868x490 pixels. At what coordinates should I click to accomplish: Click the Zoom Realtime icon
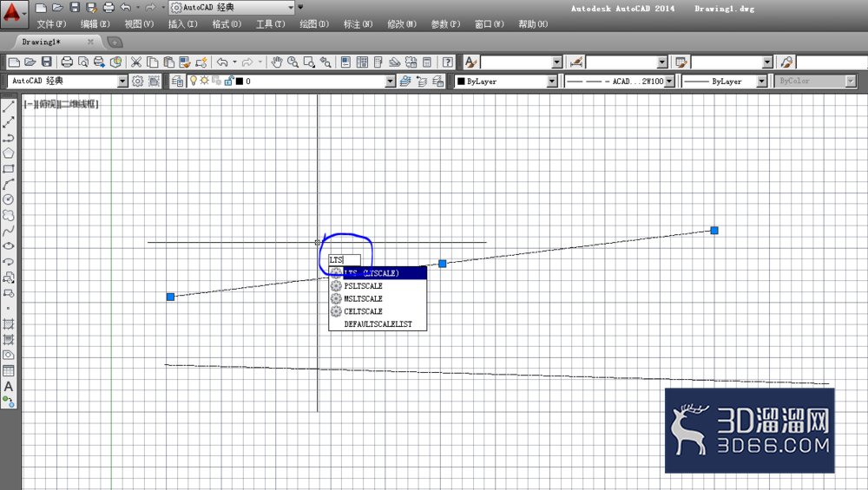click(x=293, y=62)
